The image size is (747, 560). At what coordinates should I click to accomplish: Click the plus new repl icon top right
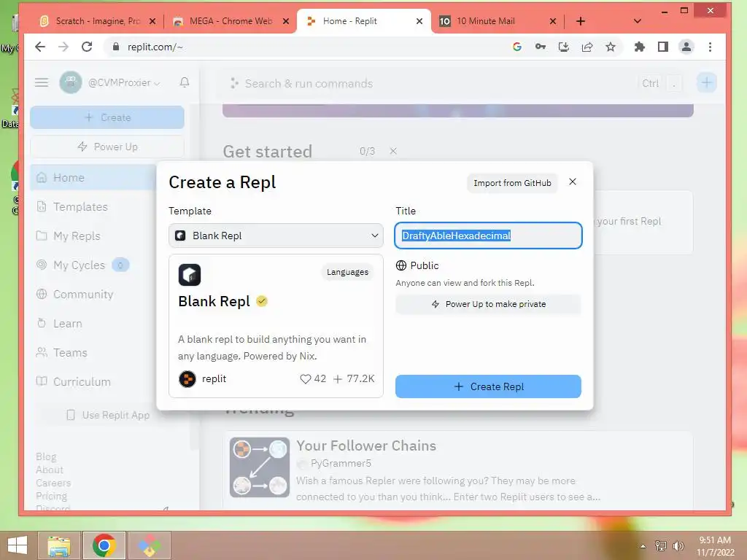tap(706, 83)
